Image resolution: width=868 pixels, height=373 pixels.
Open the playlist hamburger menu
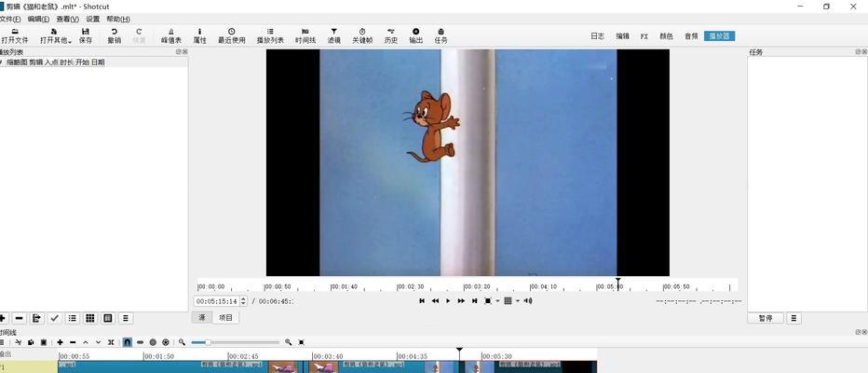point(126,318)
